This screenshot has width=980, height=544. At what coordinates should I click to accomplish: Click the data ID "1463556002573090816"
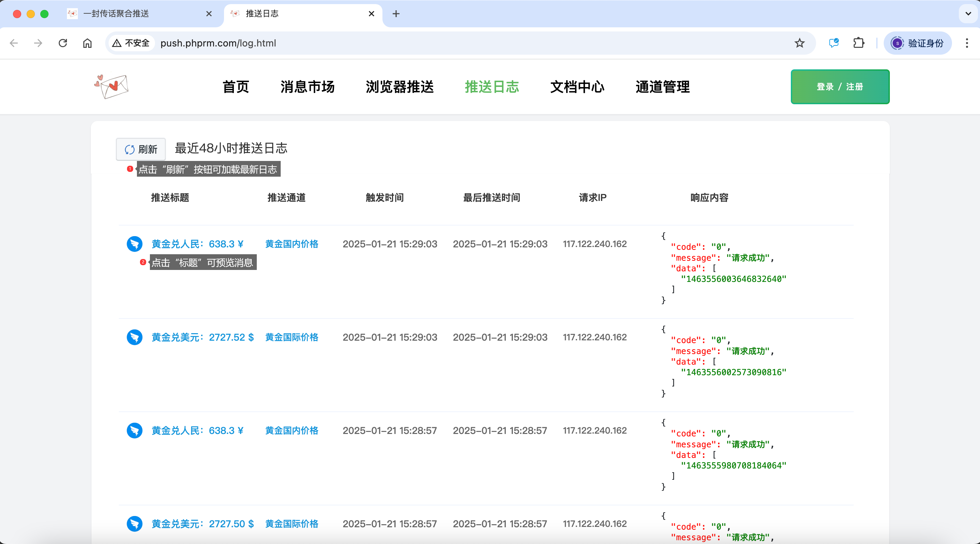pos(733,372)
